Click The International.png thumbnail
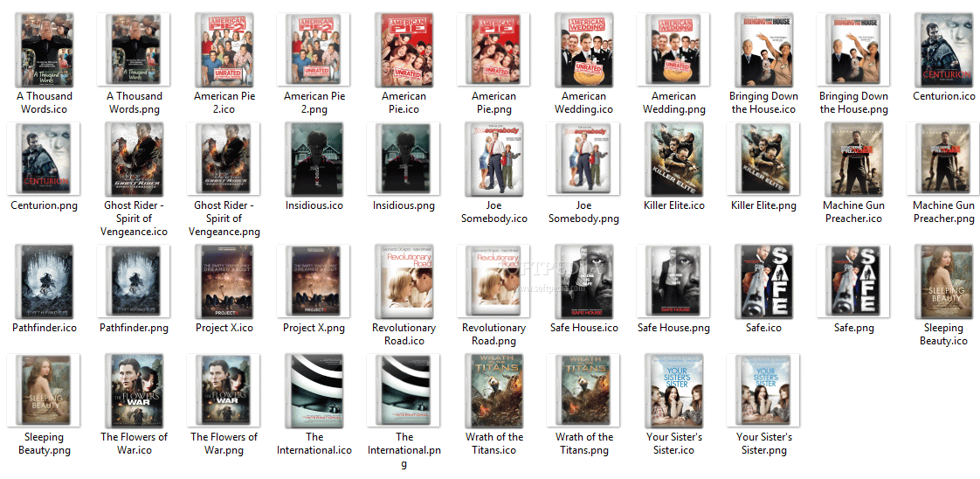The width and height of the screenshot is (980, 479). tap(404, 390)
